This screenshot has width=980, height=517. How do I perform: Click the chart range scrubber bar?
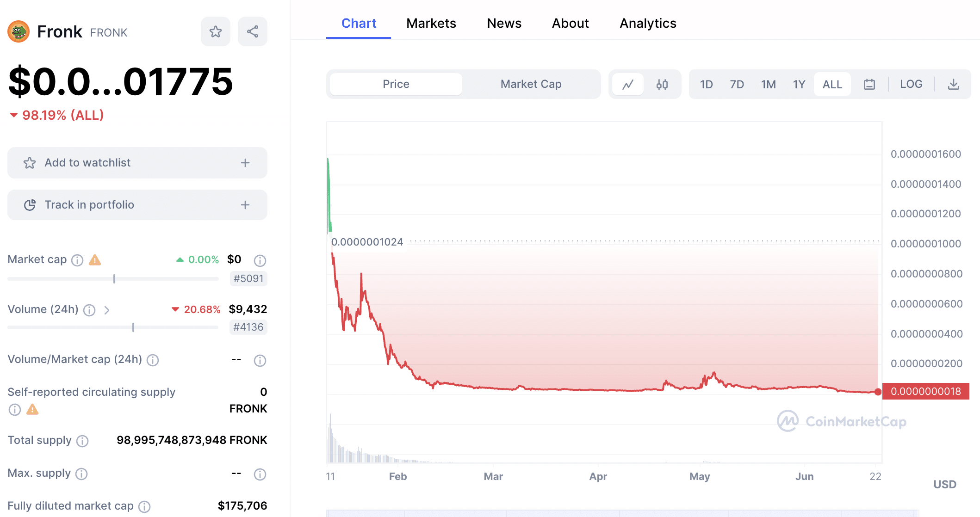point(622,513)
